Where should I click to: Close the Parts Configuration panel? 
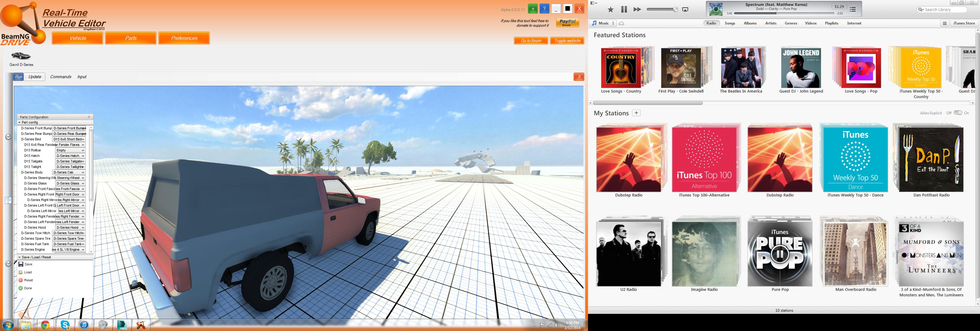pos(89,117)
